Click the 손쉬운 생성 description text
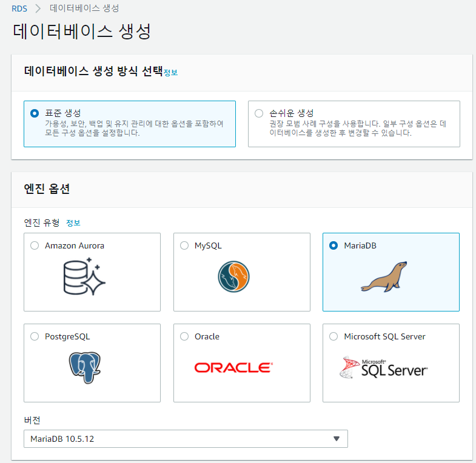Screen dimensions: 476x463 (358, 128)
